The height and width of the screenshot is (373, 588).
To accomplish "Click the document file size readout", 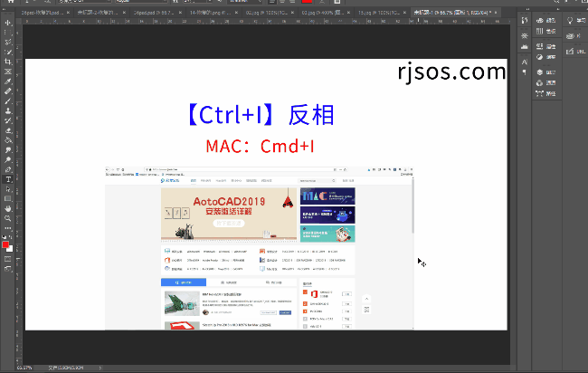I will click(66, 368).
